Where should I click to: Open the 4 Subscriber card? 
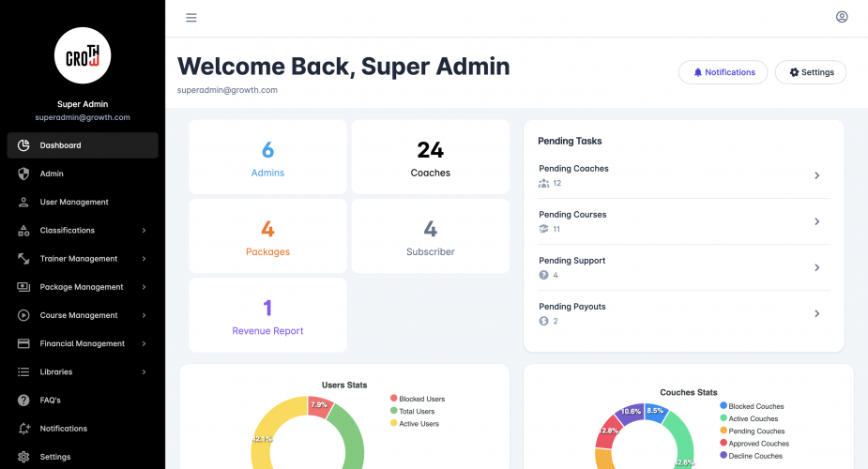431,236
